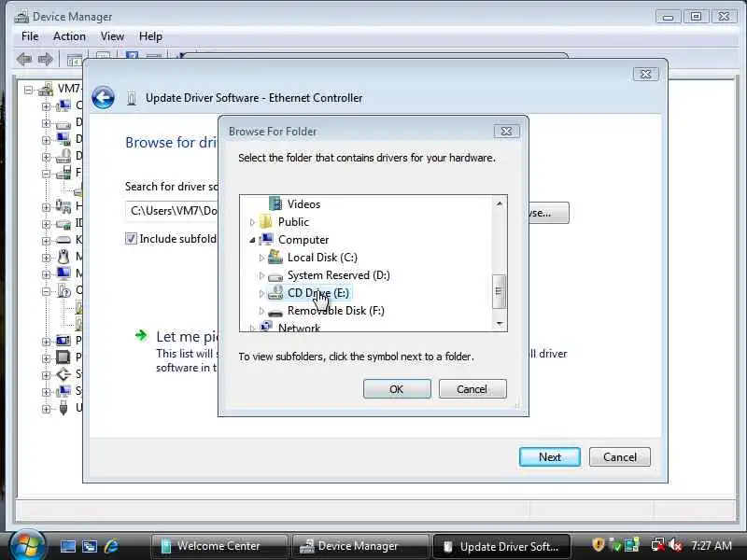Click the Videos folder icon
747x560 pixels.
pyautogui.click(x=275, y=203)
